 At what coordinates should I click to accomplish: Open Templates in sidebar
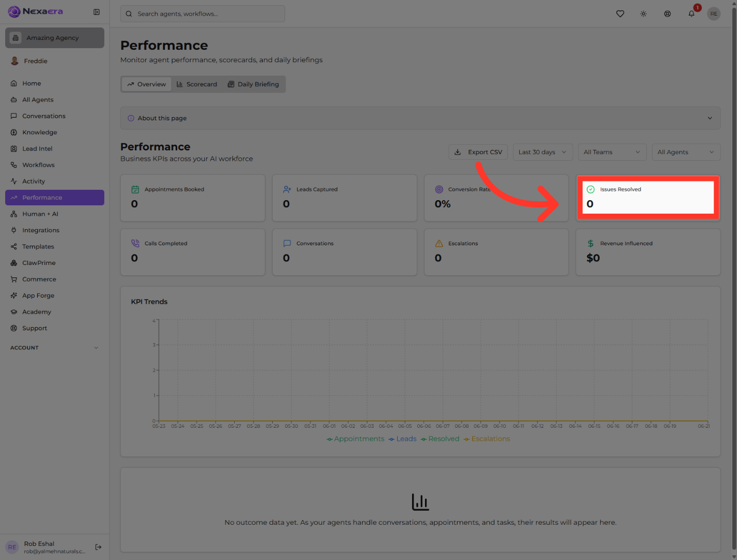coord(54,247)
